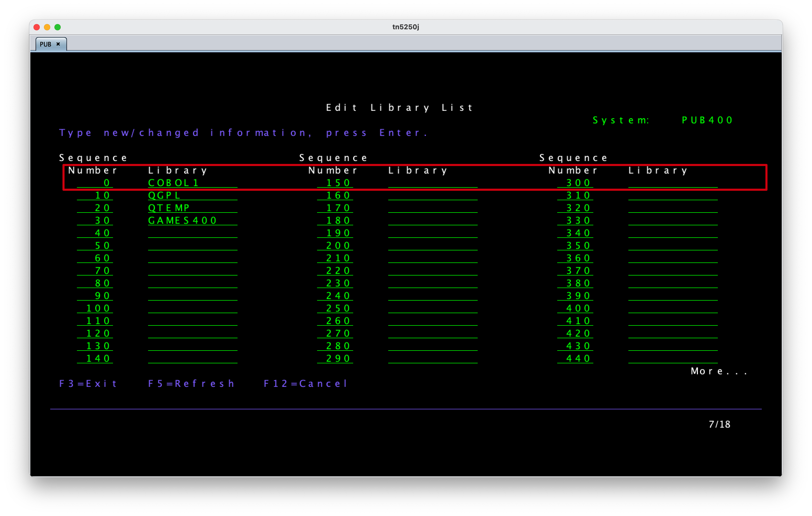This screenshot has width=812, height=516.
Task: Click the GAMES400 library field
Action: 193,220
